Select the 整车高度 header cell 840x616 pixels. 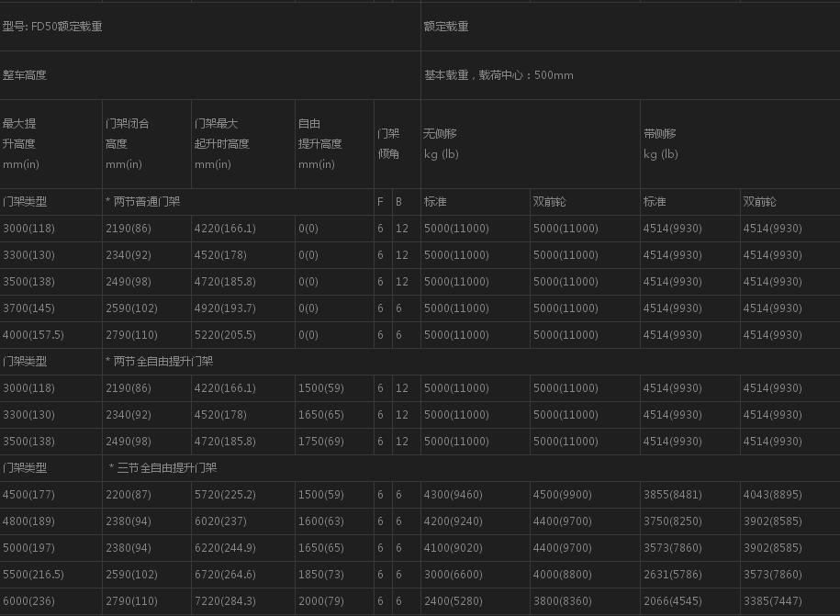point(25,75)
